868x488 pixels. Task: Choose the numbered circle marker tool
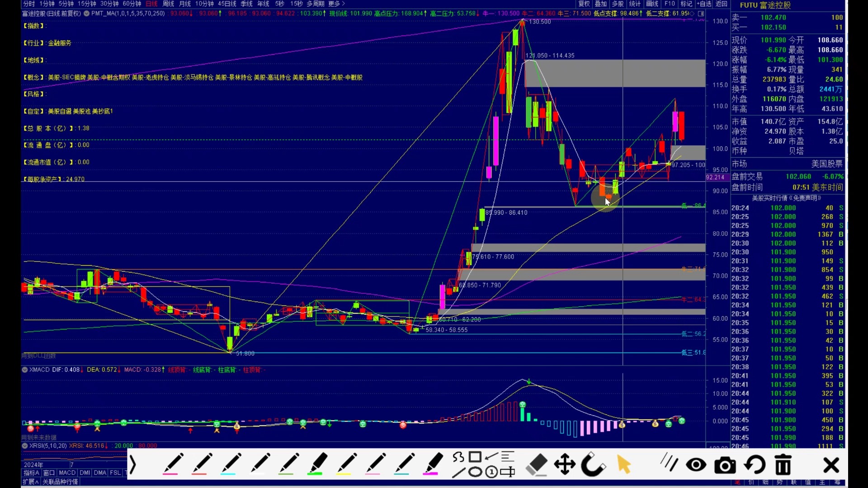pyautogui.click(x=491, y=473)
